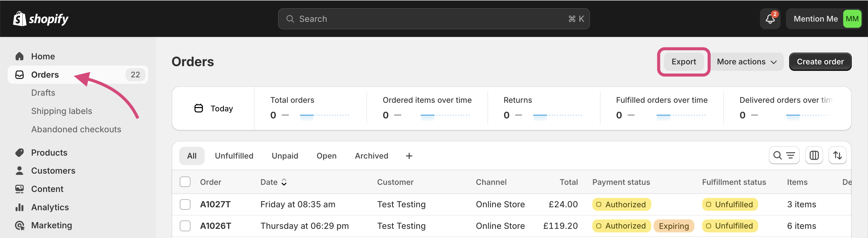Open the sort orders button
The height and width of the screenshot is (238, 868).
(x=837, y=155)
